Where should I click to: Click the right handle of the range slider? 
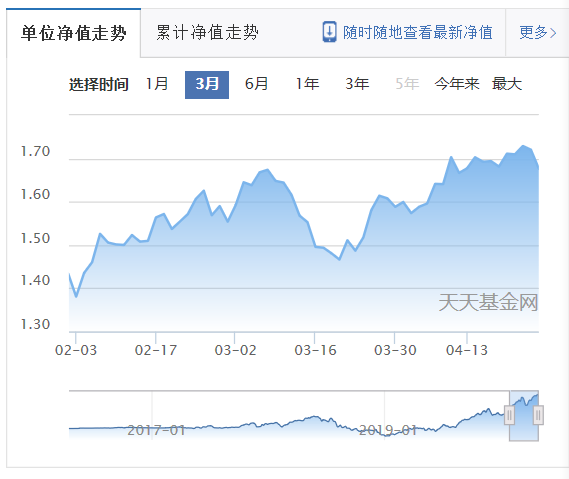(x=538, y=415)
